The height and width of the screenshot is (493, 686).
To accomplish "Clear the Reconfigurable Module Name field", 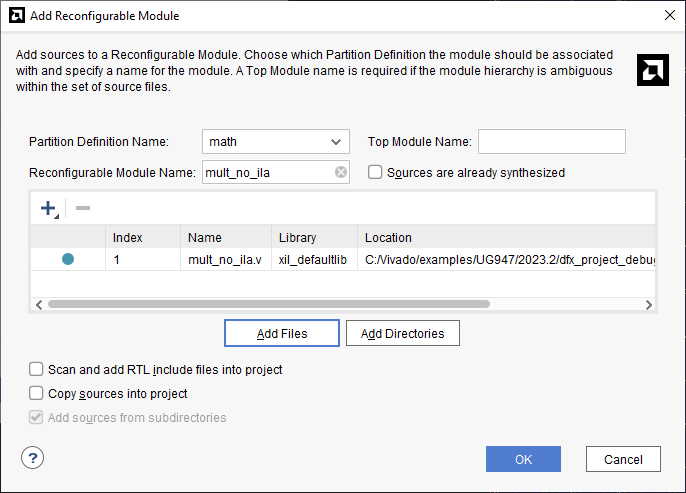I will point(341,172).
